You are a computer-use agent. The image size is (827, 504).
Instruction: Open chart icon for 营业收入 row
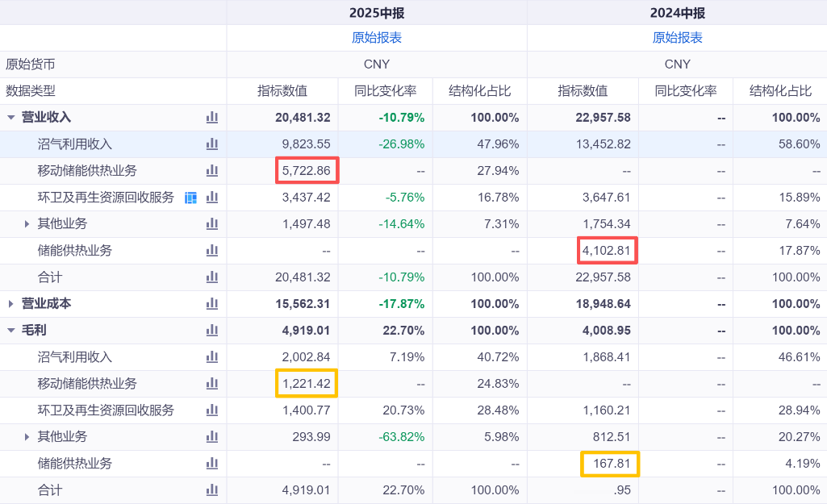click(212, 117)
